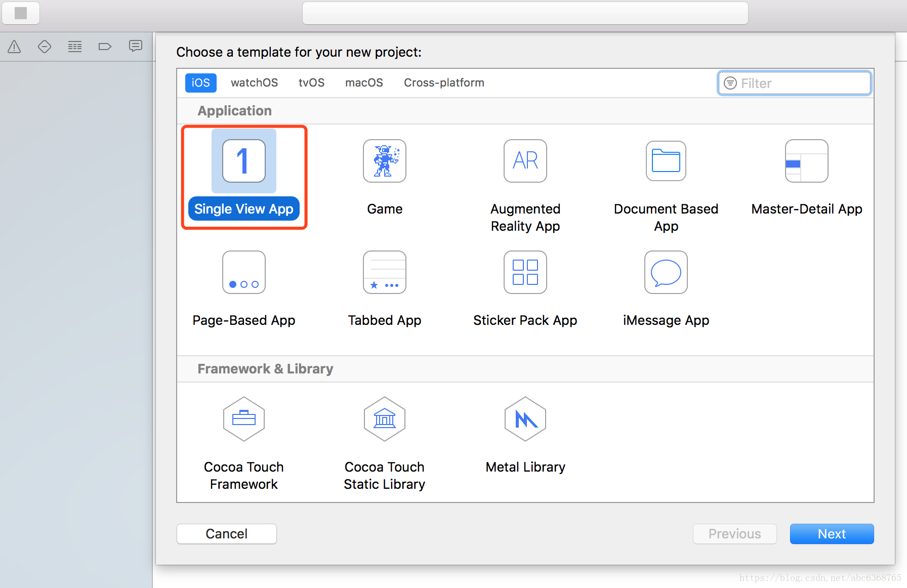Cancel the new project dialog
This screenshot has width=907, height=588.
(226, 534)
